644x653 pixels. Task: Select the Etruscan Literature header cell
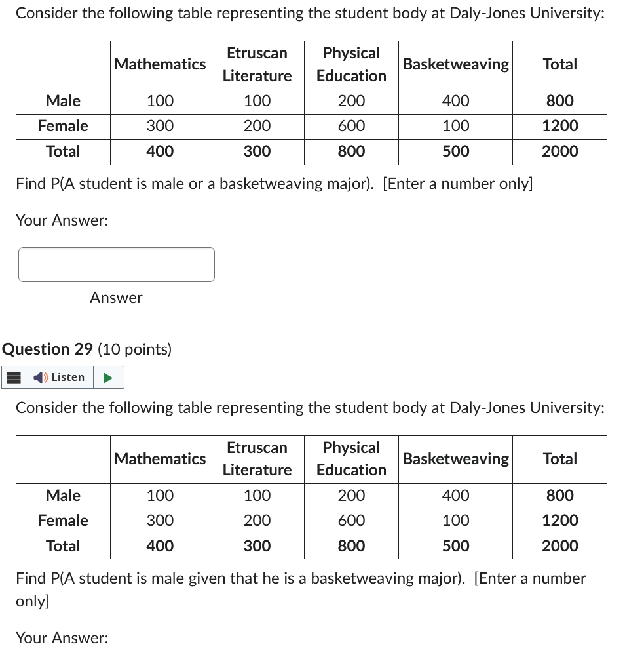click(257, 64)
